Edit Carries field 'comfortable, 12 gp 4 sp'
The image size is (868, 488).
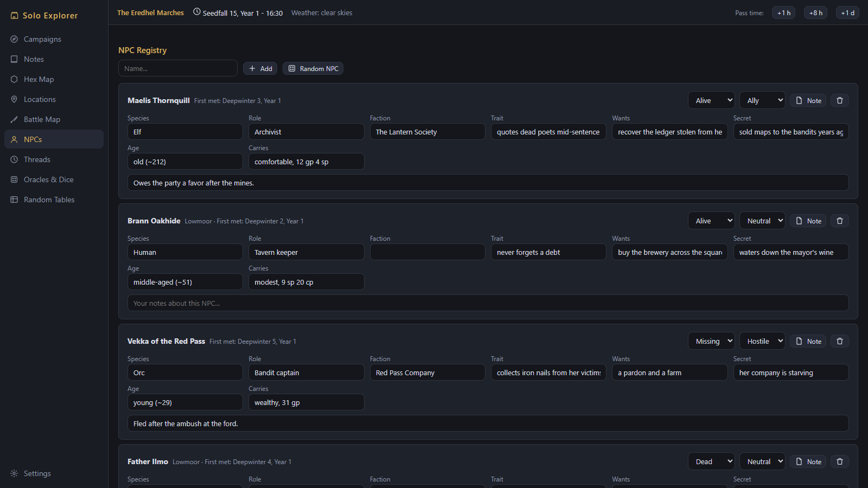(307, 162)
